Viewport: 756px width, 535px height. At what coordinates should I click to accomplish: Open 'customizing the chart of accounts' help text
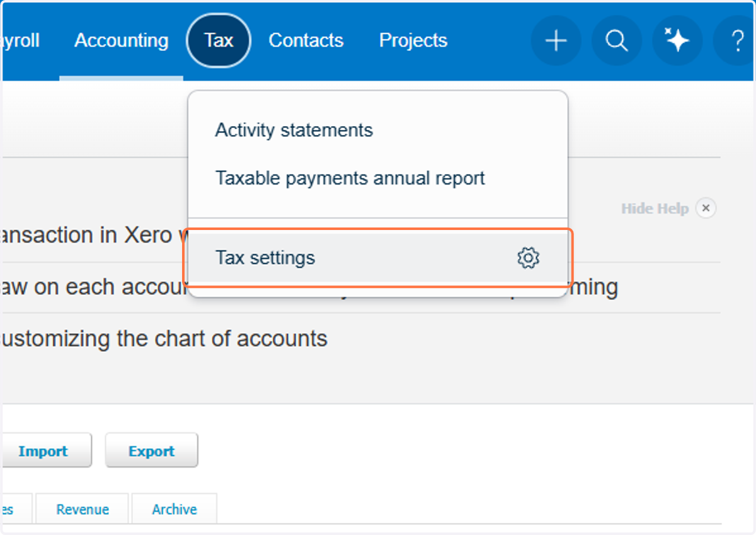tap(164, 338)
